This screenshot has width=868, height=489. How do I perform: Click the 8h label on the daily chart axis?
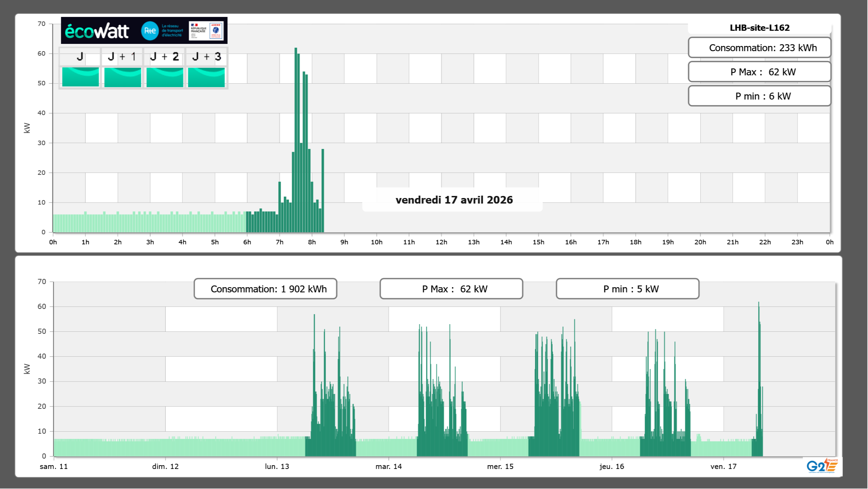click(312, 242)
